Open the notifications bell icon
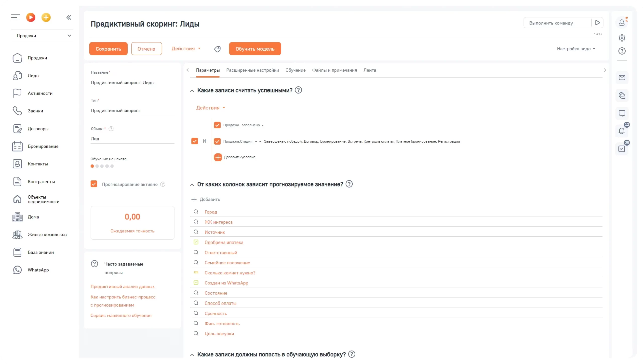 click(621, 131)
